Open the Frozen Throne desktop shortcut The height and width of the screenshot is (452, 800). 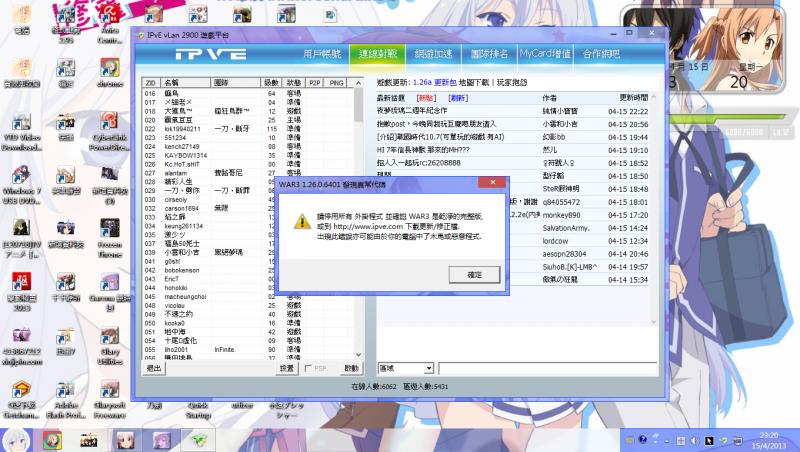click(x=110, y=238)
